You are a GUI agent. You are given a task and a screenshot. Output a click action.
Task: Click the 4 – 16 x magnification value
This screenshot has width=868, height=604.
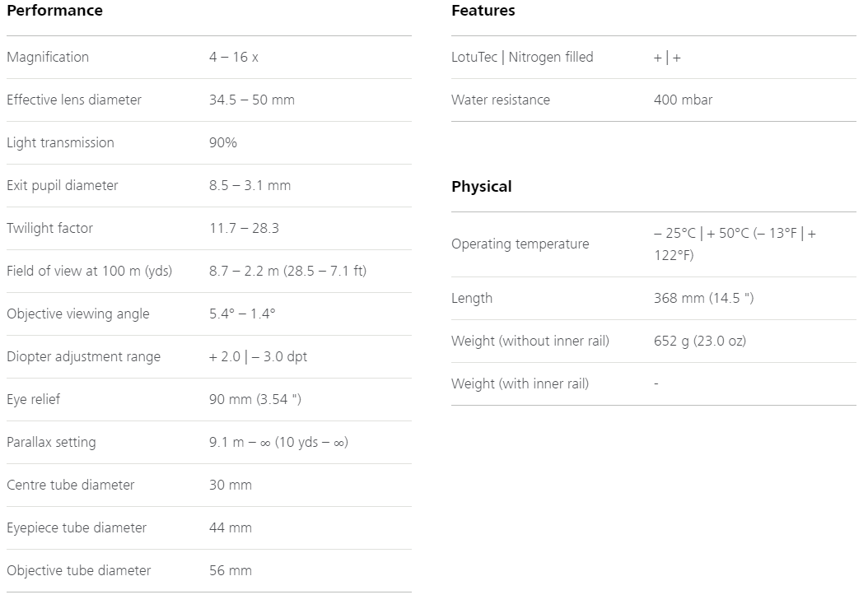coord(234,57)
